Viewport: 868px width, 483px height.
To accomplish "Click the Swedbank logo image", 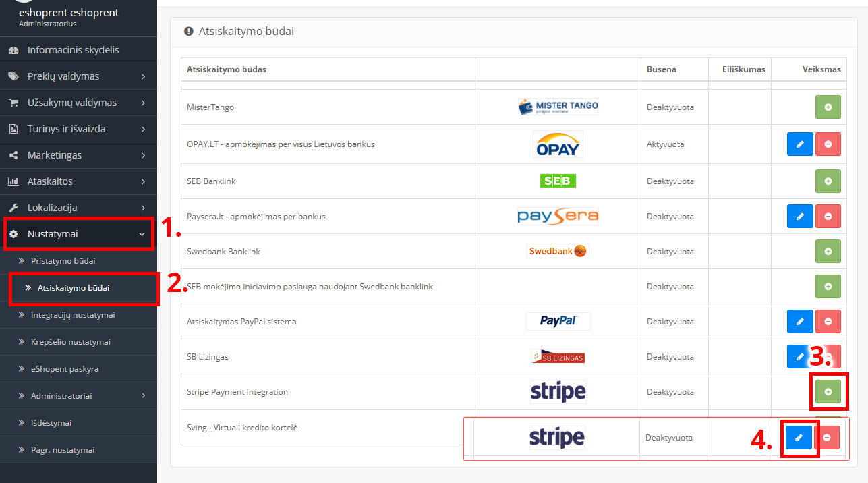I will click(x=558, y=251).
